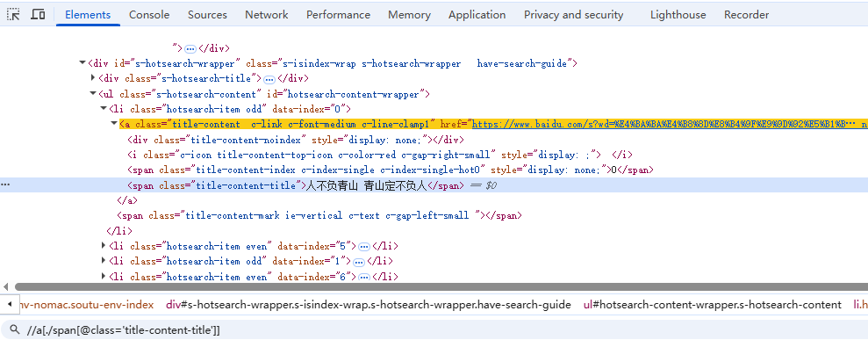Click the closing </a> tag line
The height and width of the screenshot is (340, 868).
(127, 200)
